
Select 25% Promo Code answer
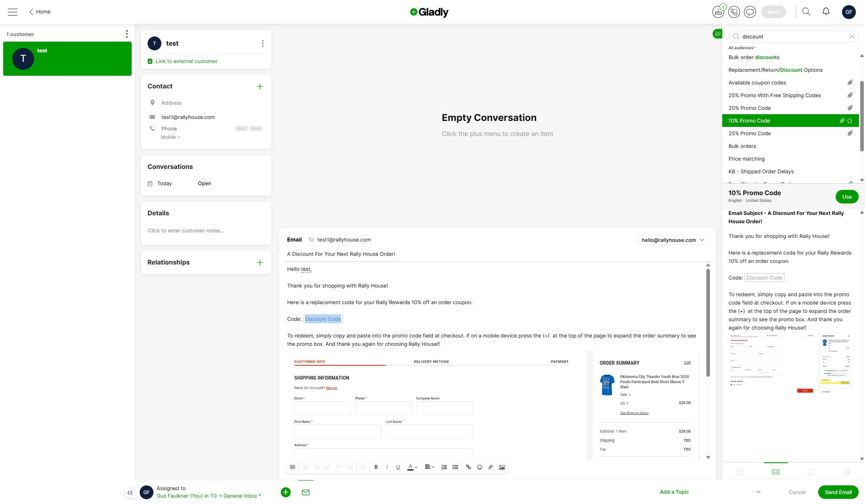point(790,134)
